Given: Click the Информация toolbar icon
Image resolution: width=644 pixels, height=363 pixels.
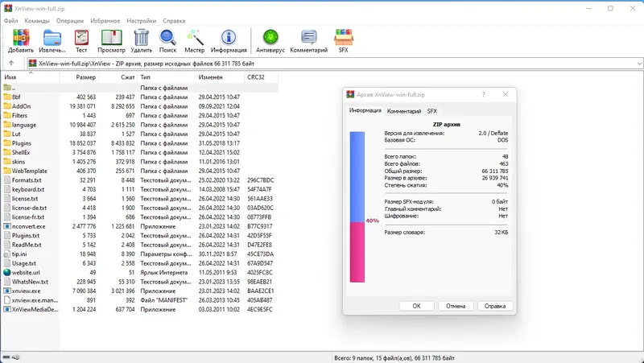Looking at the screenshot, I should pyautogui.click(x=229, y=37).
